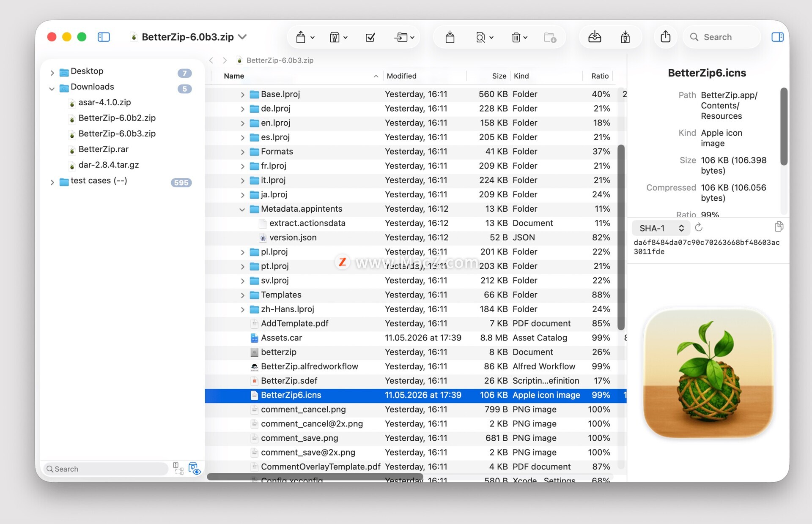Copy the hash with the clipboard icon
Screen dimensions: 812x524
[779, 227]
